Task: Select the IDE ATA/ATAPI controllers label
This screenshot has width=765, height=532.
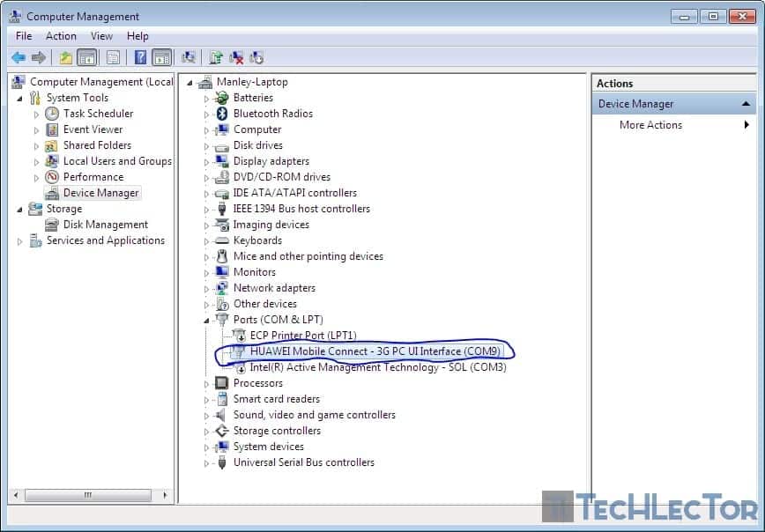Action: (x=294, y=193)
